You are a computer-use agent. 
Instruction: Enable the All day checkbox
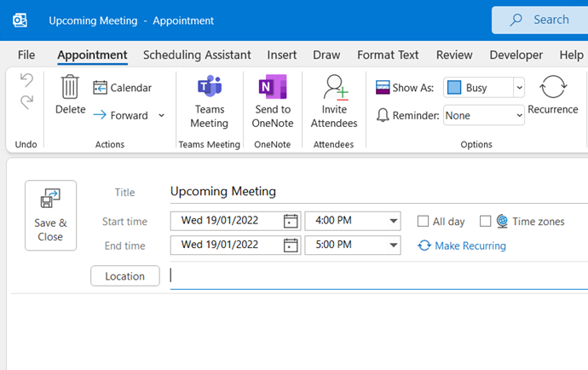click(423, 222)
